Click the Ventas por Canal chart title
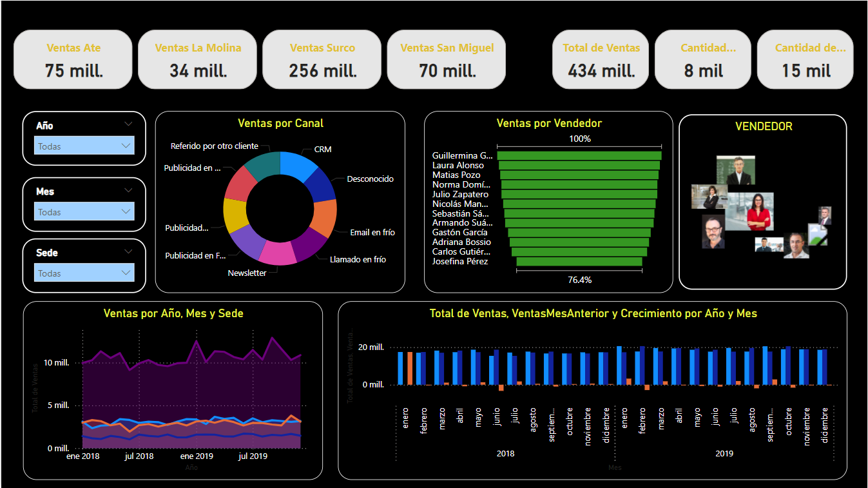This screenshot has height=488, width=868. pyautogui.click(x=280, y=123)
